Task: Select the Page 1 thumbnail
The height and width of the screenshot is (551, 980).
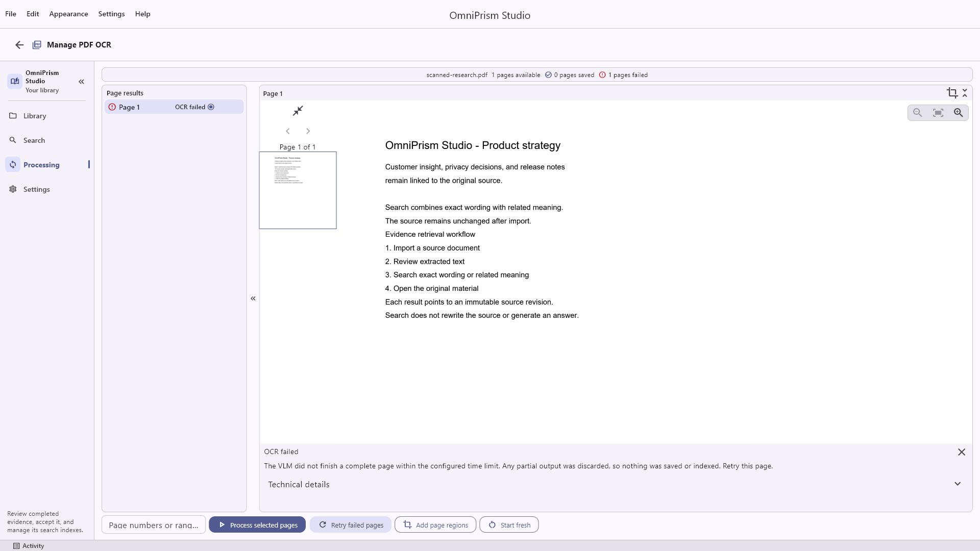Action: (x=298, y=190)
